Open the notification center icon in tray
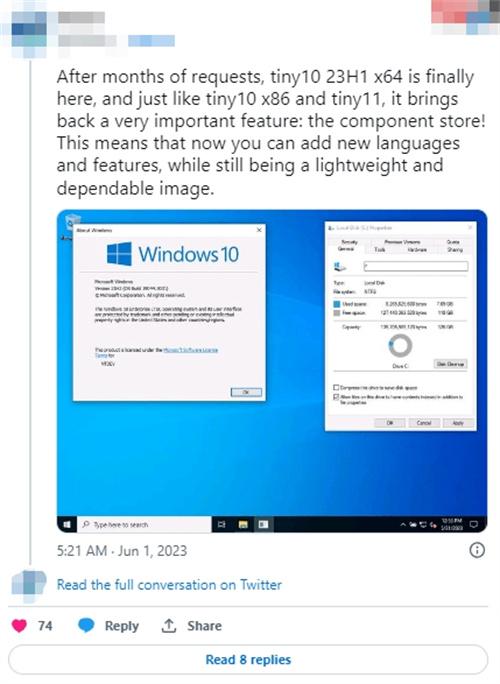 474,524
